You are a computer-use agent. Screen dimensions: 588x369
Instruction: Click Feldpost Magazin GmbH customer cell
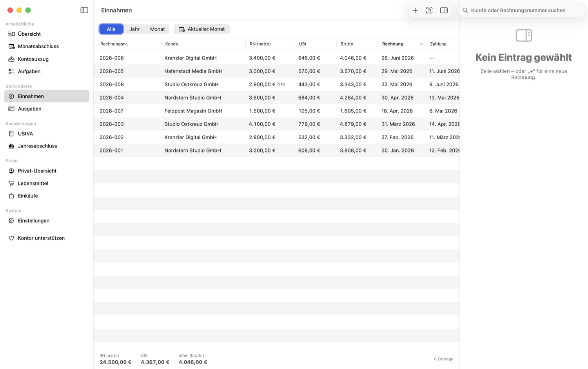193,111
